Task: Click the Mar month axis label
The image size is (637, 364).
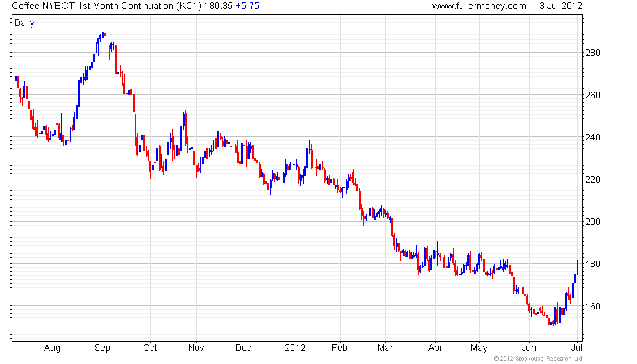Action: coord(385,348)
